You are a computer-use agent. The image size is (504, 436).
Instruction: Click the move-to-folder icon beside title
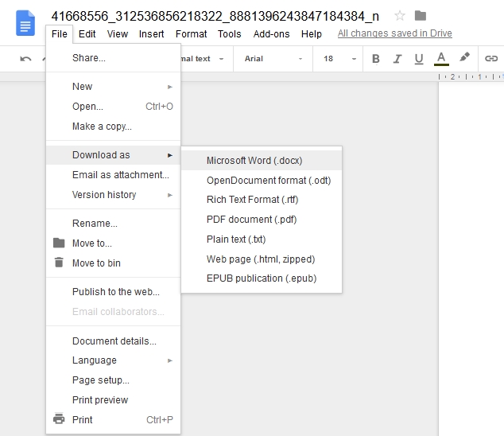tap(421, 16)
